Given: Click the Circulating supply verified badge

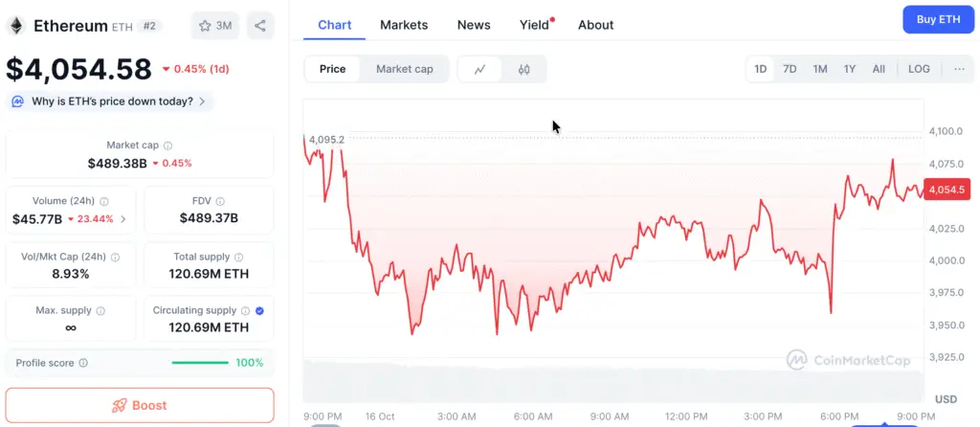Looking at the screenshot, I should 260,311.
